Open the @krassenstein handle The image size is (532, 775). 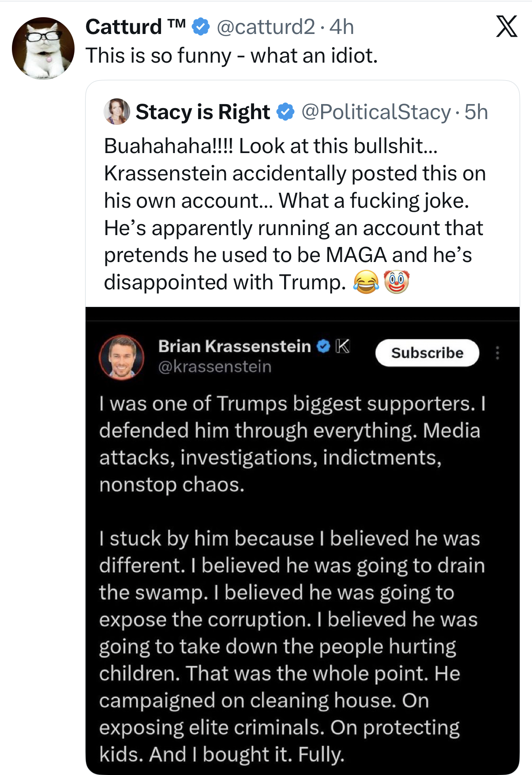(214, 367)
